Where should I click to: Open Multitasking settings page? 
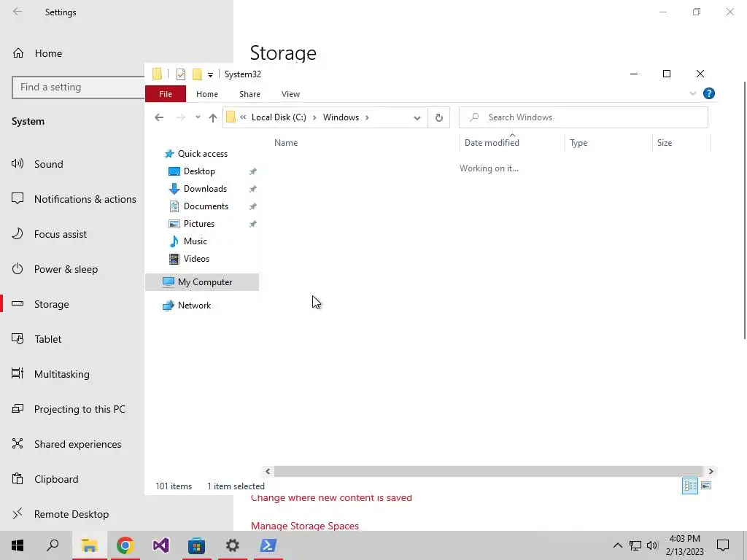[61, 374]
